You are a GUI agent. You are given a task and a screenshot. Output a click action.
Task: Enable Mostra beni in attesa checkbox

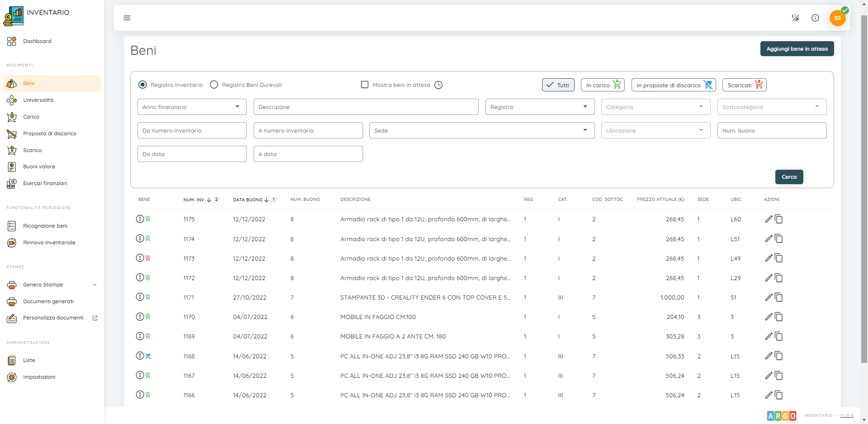[365, 85]
